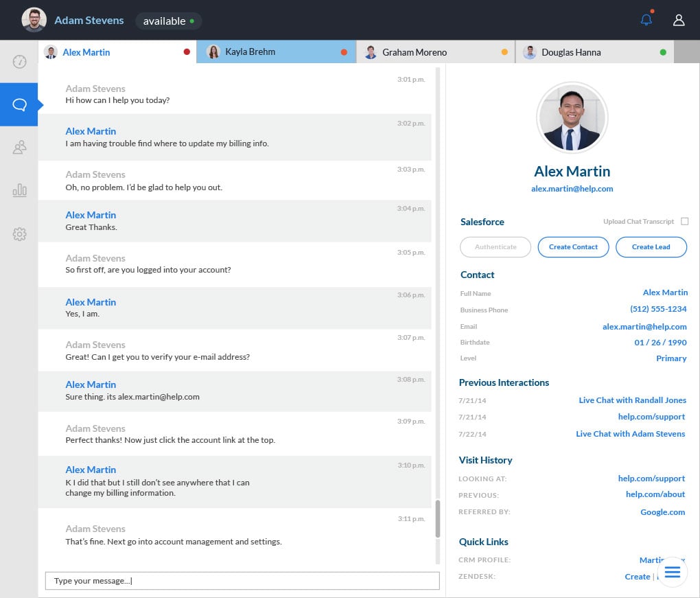Image resolution: width=700 pixels, height=598 pixels.
Task: Open Live Chat with Randall Jones link
Action: (x=632, y=400)
